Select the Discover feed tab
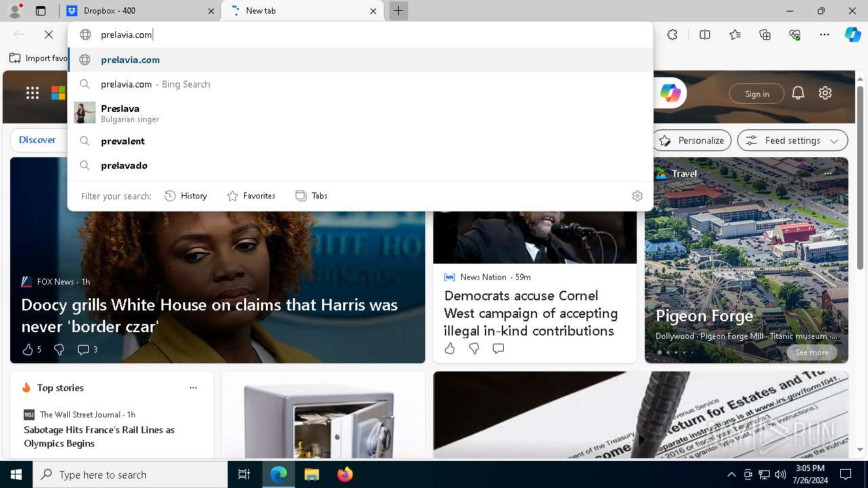Screen dimensions: 868x488 pos(37,140)
